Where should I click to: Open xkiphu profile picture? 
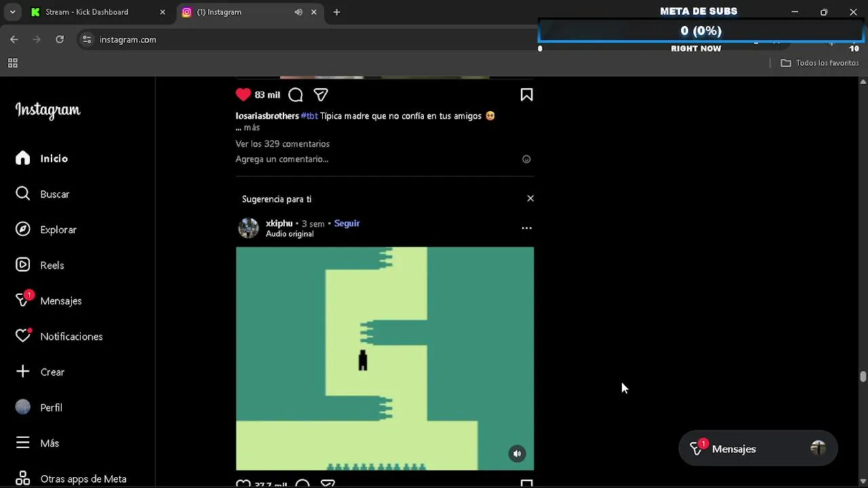(248, 228)
